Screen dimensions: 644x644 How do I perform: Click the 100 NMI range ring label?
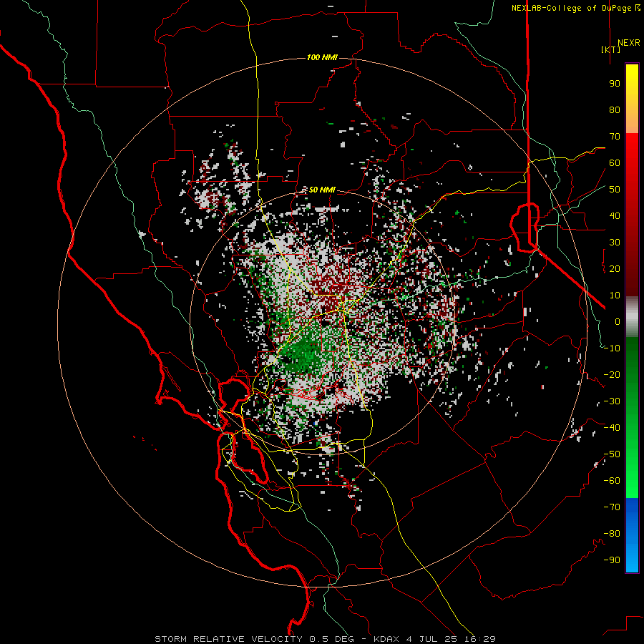click(x=322, y=57)
